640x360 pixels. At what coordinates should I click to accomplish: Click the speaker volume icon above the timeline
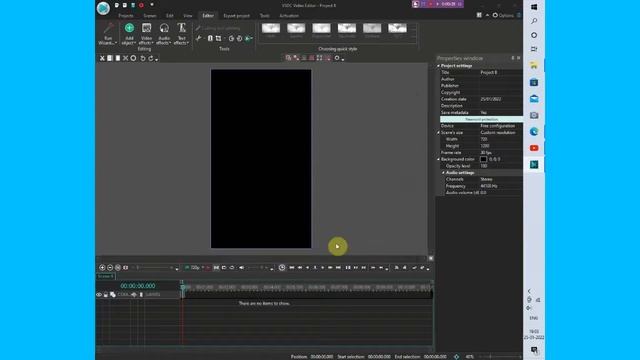(241, 268)
